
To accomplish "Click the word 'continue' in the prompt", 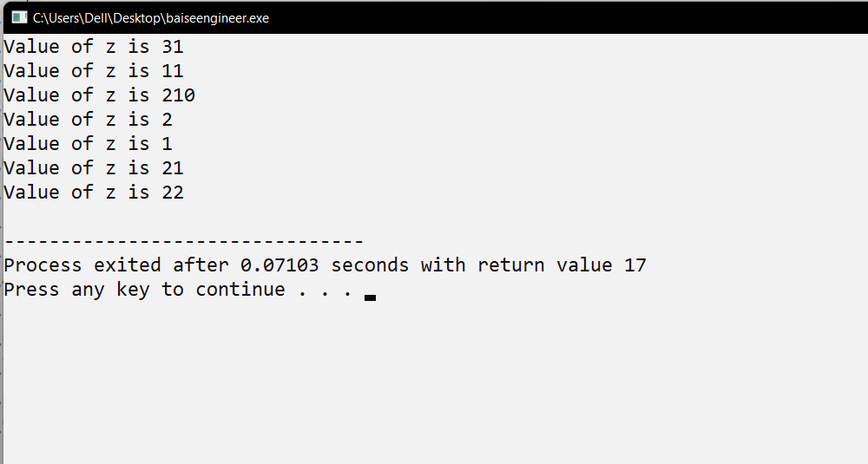I will tap(240, 290).
